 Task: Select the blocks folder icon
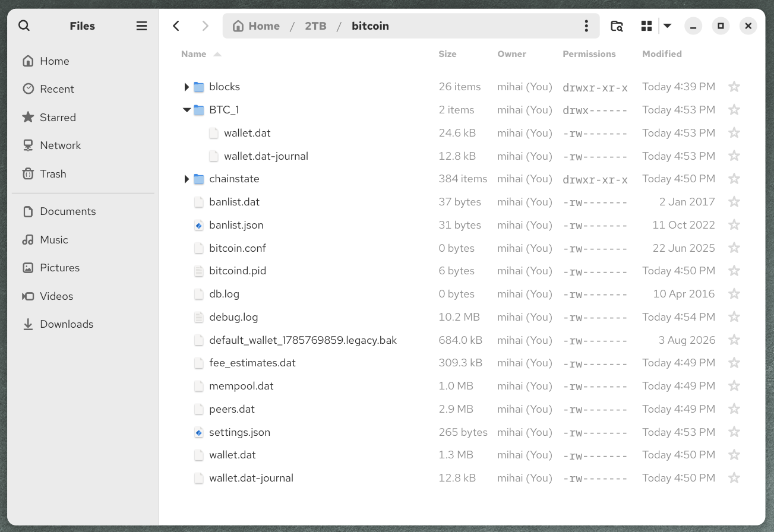click(199, 87)
